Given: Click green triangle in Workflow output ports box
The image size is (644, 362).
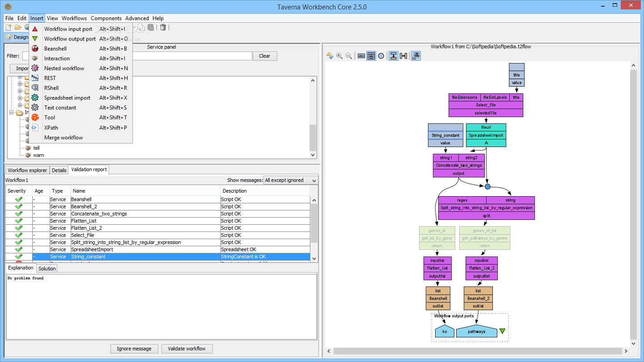Looking at the screenshot, I should click(x=502, y=331).
